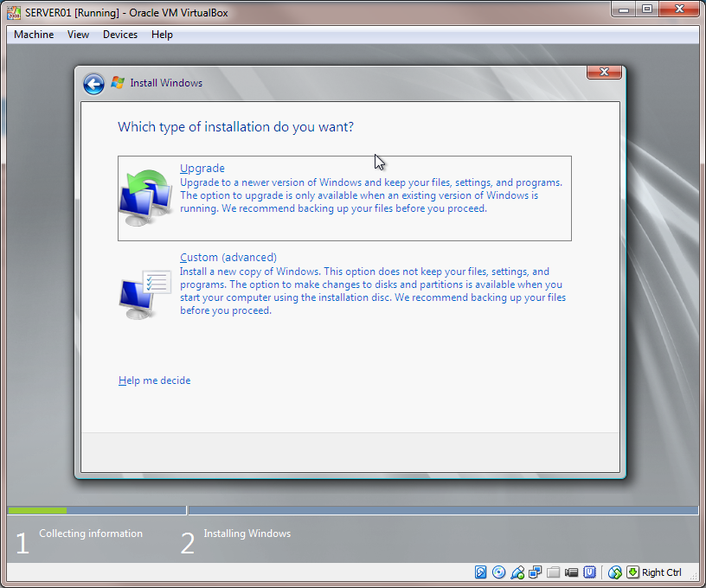Click the Upgrade option description text
Image resolution: width=706 pixels, height=588 pixels.
point(371,195)
